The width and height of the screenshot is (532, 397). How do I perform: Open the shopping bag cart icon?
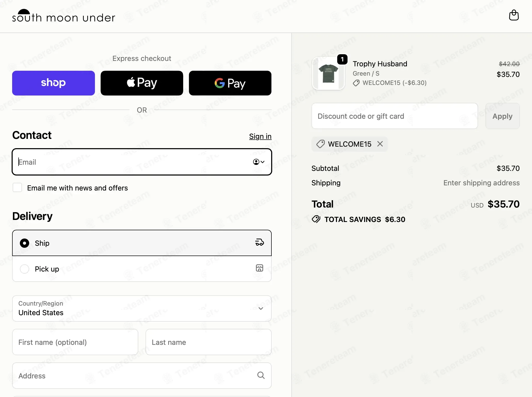514,15
